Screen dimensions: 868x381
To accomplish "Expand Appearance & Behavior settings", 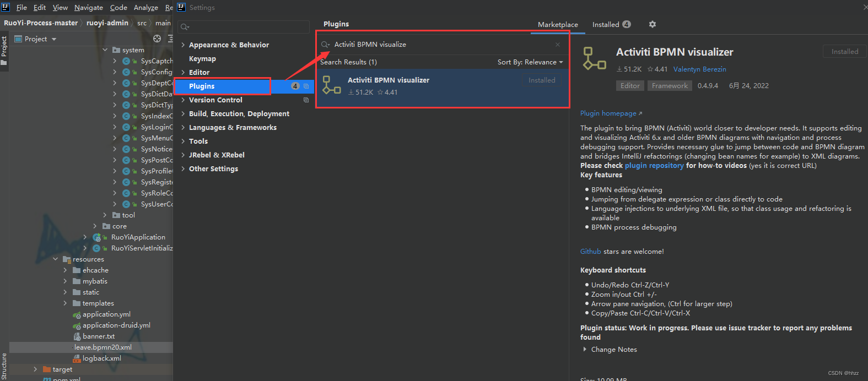I will point(183,45).
